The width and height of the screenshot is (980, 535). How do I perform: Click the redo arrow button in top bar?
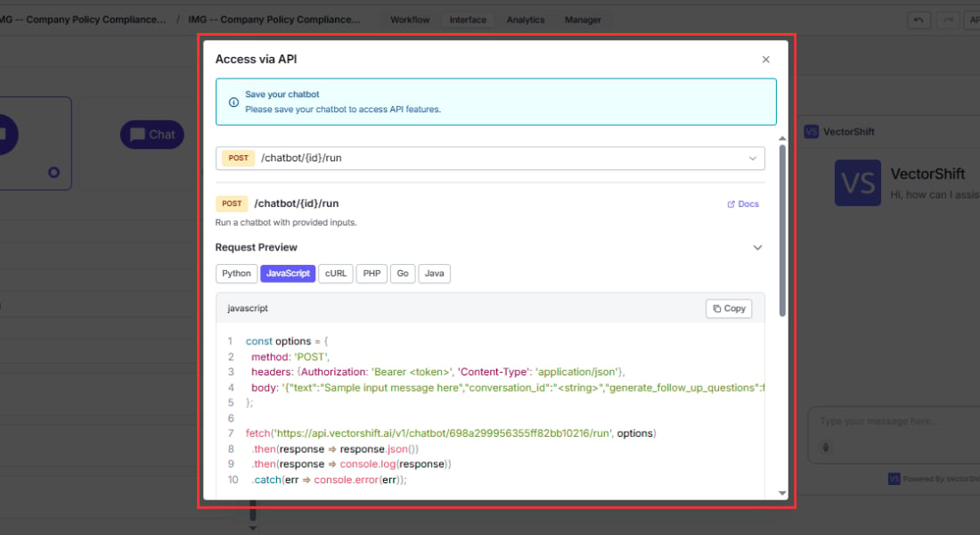(948, 20)
